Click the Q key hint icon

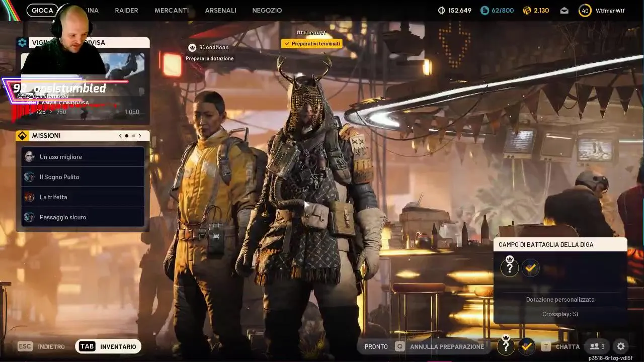coord(399,346)
